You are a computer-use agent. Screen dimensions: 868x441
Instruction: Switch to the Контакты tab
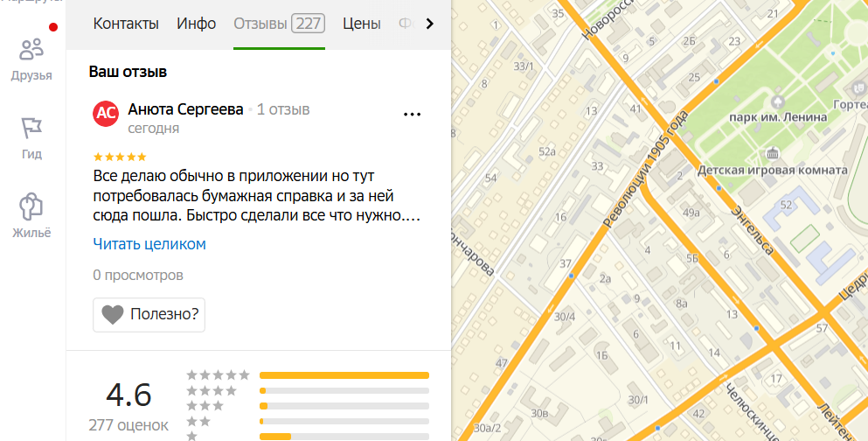[126, 24]
